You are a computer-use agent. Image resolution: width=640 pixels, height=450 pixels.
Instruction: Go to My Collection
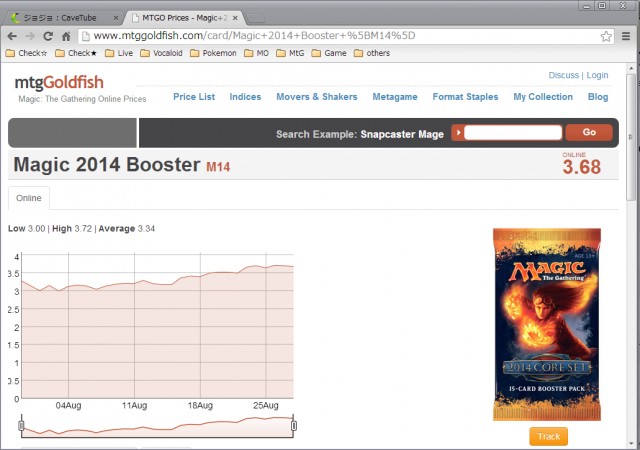pyautogui.click(x=543, y=97)
